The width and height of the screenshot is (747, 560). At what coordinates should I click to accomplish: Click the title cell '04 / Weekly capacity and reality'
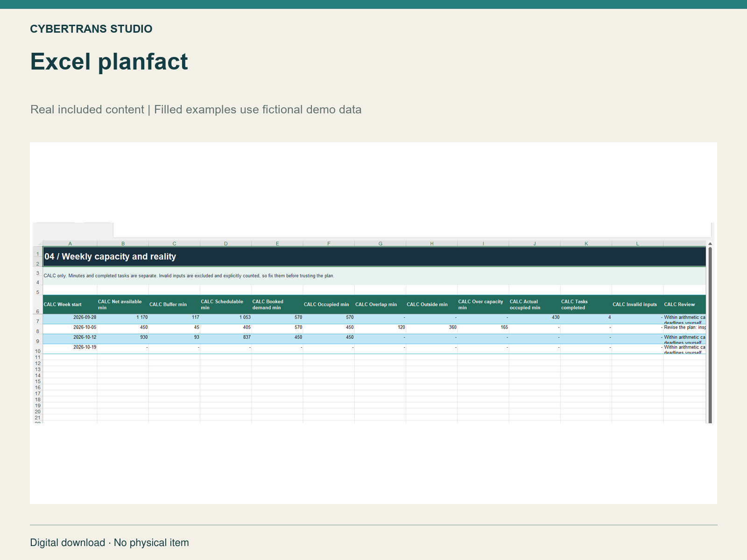(374, 257)
